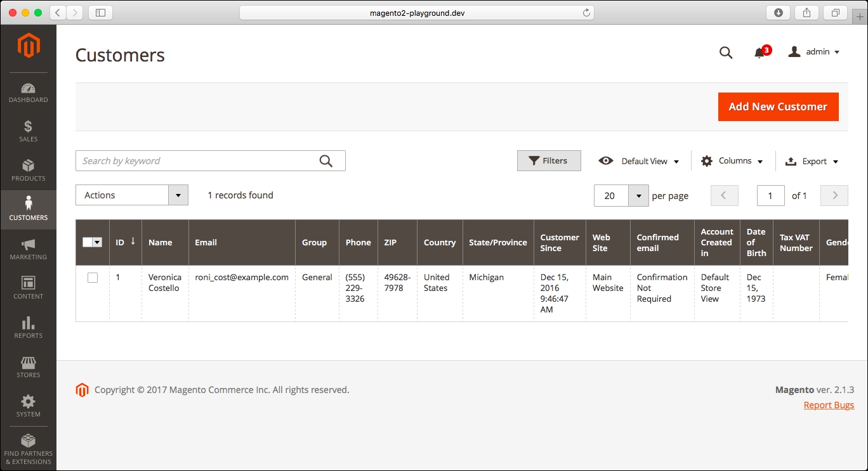868x471 pixels.
Task: Open the Filters panel
Action: pyautogui.click(x=549, y=161)
